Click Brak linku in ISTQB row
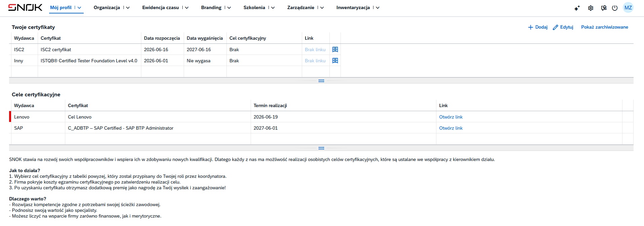 [315, 61]
